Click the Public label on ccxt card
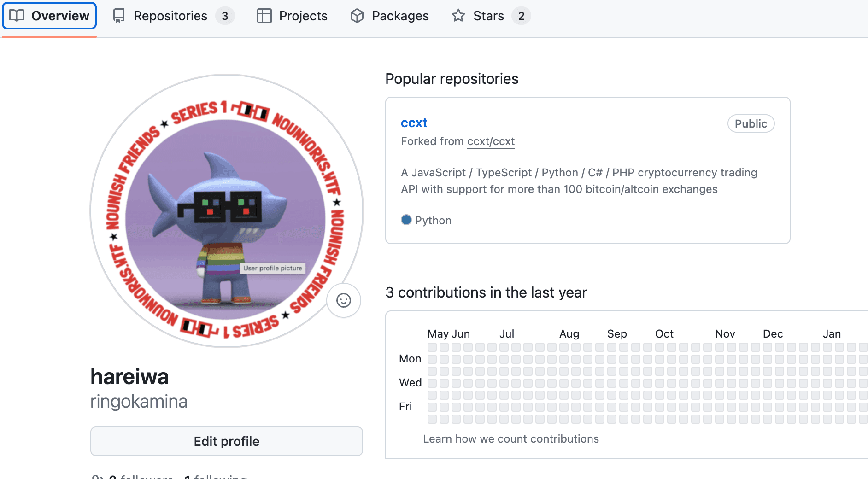 [x=751, y=123]
